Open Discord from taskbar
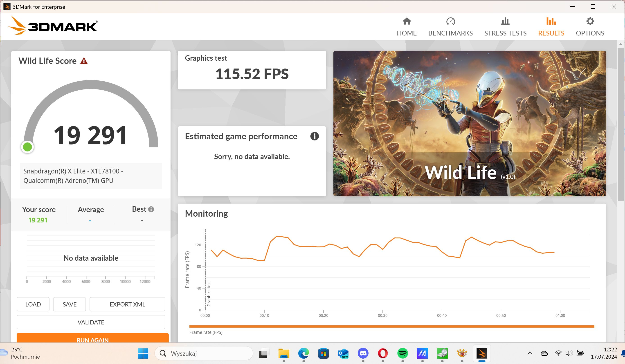This screenshot has height=364, width=625. (363, 353)
